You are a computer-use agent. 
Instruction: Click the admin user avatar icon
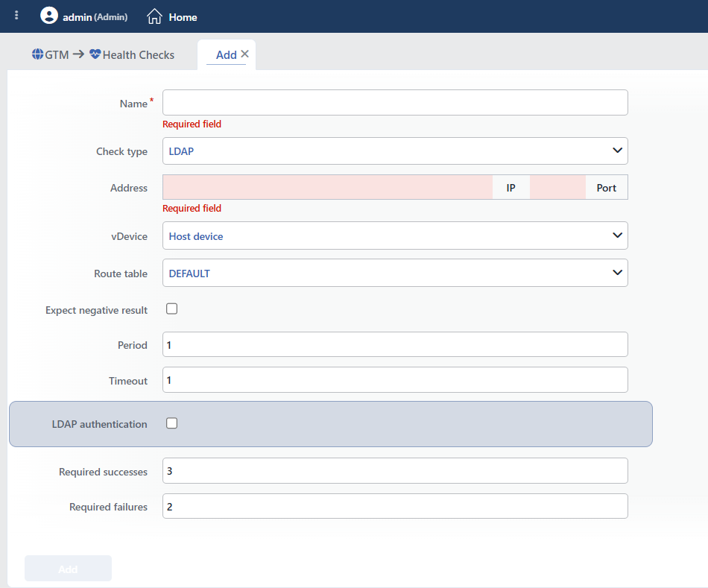[49, 16]
